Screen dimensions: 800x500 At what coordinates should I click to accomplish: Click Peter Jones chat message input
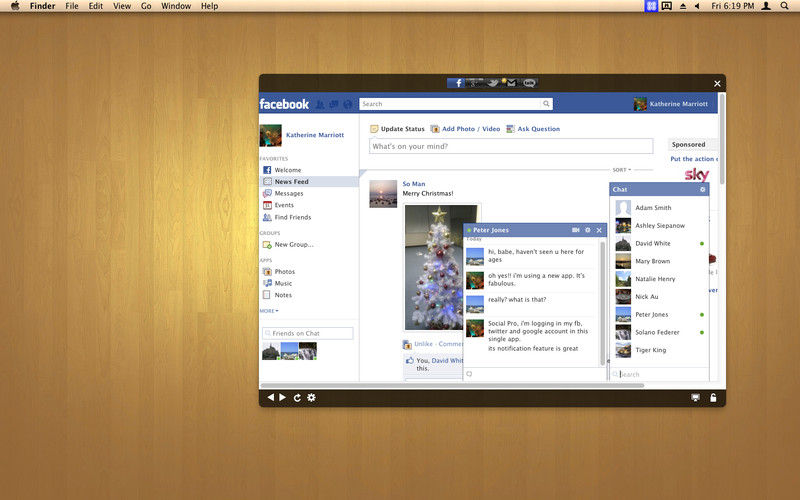coord(534,374)
